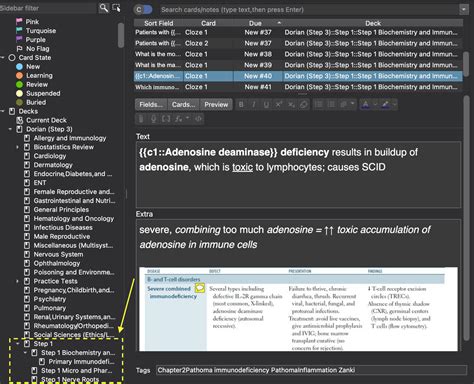Screen dimensions: 474x384
Task: Sort by the Due column header
Action: 255,23
